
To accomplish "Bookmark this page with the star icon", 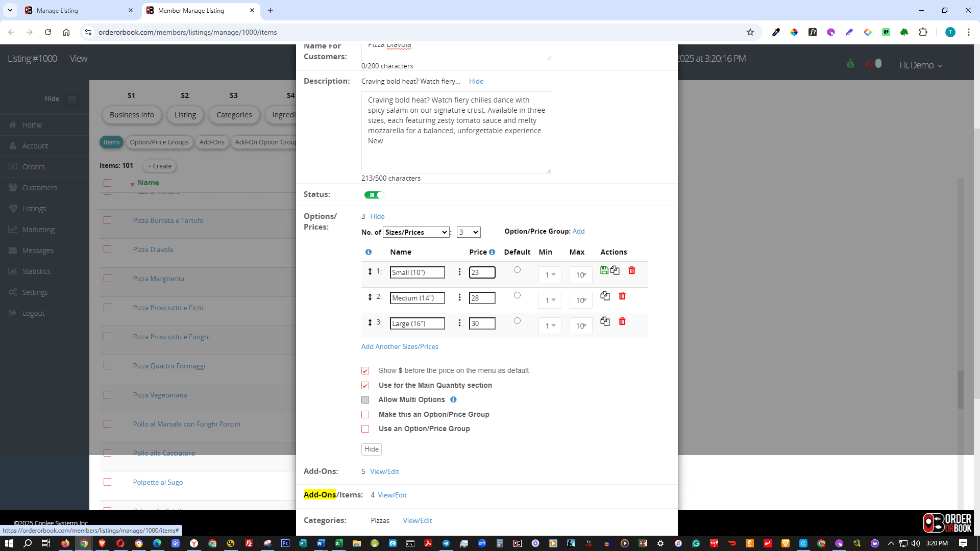I will coord(750,32).
